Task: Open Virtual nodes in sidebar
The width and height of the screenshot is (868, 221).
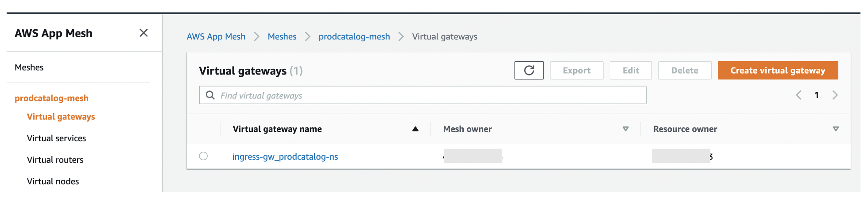Action: [53, 181]
